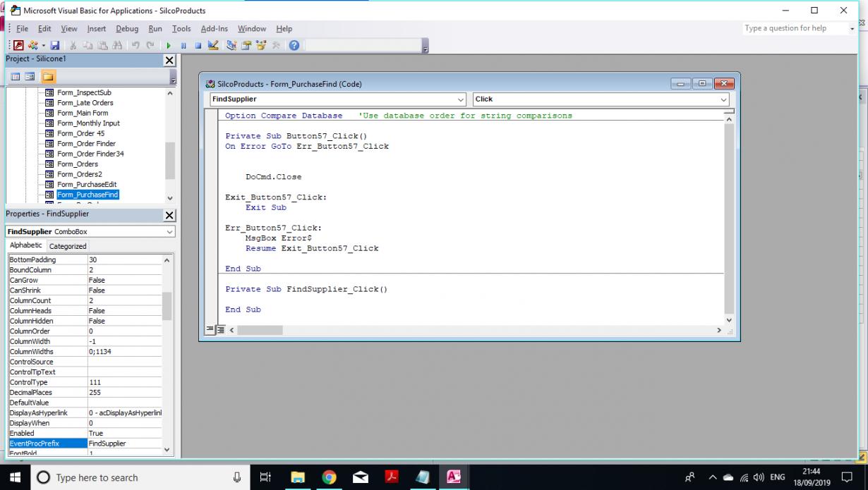Select Form_Order 45 in the project tree
Screen dimensions: 868x490
(80, 133)
